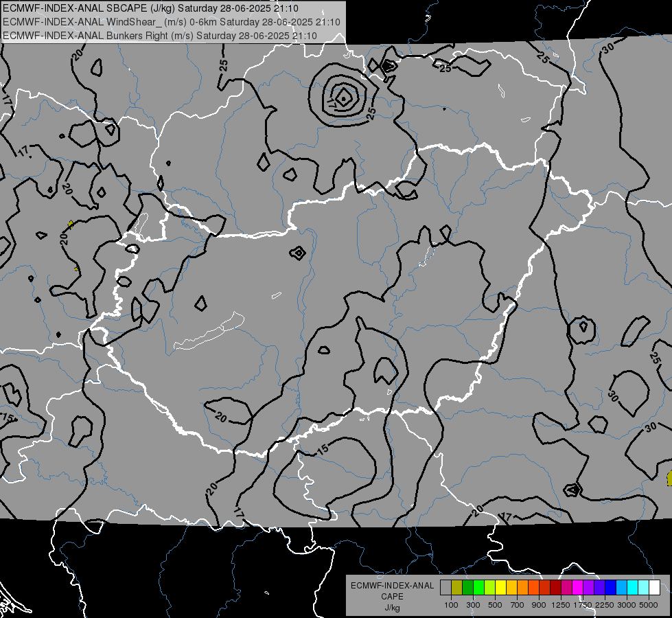Select the bright magenta legend swatch
Viewport: 672px width, 618px height.
578,587
